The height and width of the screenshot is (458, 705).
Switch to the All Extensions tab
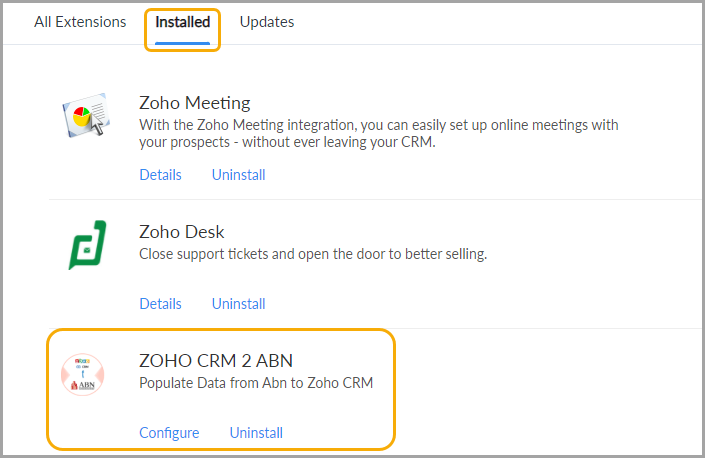(x=80, y=22)
